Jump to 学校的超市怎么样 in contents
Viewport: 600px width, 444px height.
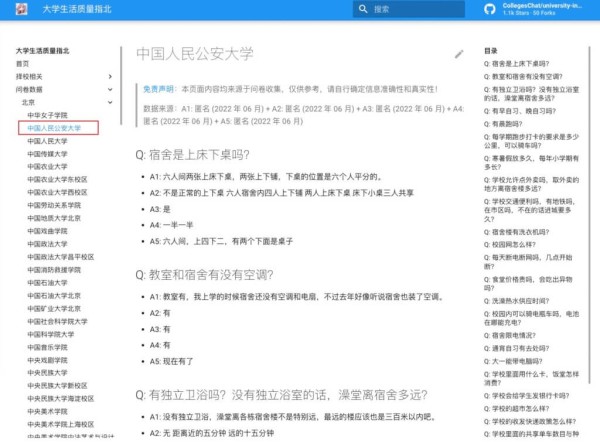pyautogui.click(x=517, y=409)
